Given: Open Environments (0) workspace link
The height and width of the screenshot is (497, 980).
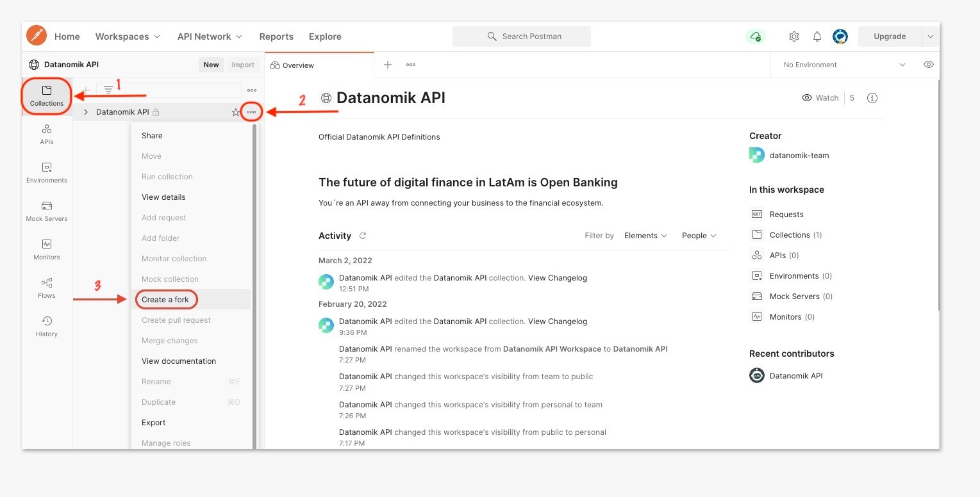Looking at the screenshot, I should [x=801, y=276].
